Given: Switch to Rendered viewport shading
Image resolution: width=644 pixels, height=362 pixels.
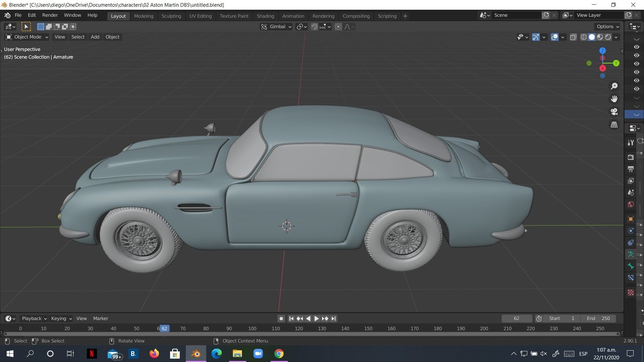Looking at the screenshot, I should (x=608, y=37).
